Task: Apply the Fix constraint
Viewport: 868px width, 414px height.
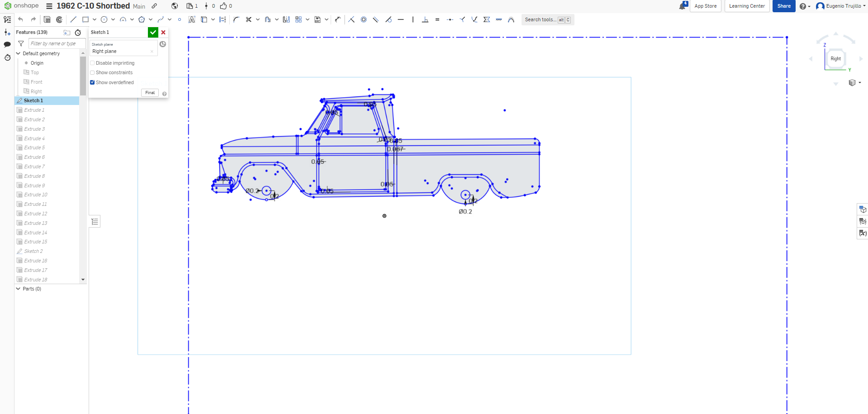Action: click(499, 19)
